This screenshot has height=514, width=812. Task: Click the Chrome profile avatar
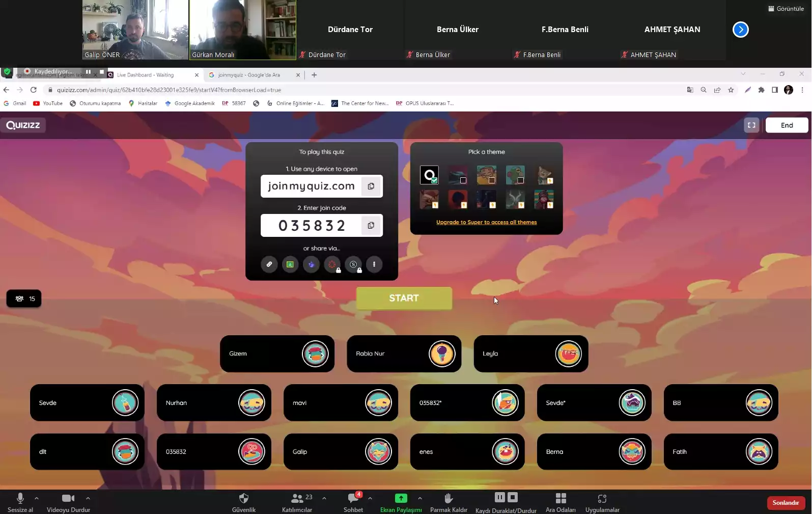pyautogui.click(x=789, y=90)
